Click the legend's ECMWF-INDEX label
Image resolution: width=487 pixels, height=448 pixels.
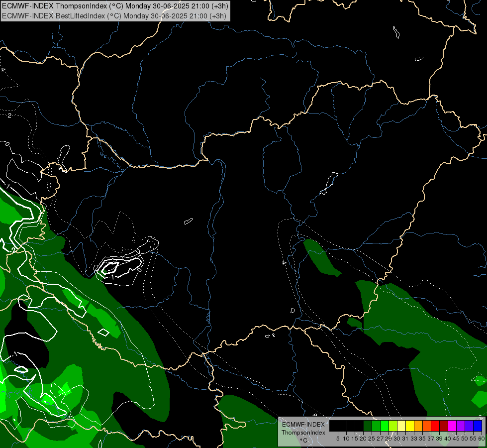point(303,425)
